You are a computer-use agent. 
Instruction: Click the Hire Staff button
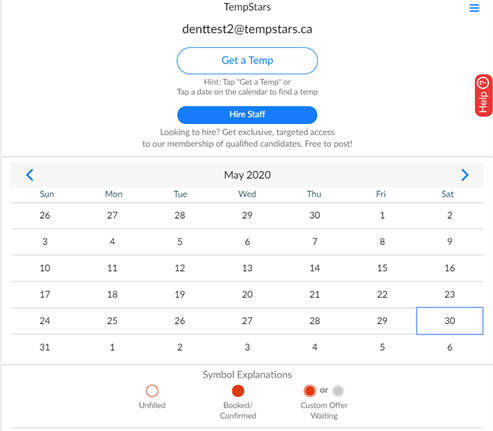247,115
